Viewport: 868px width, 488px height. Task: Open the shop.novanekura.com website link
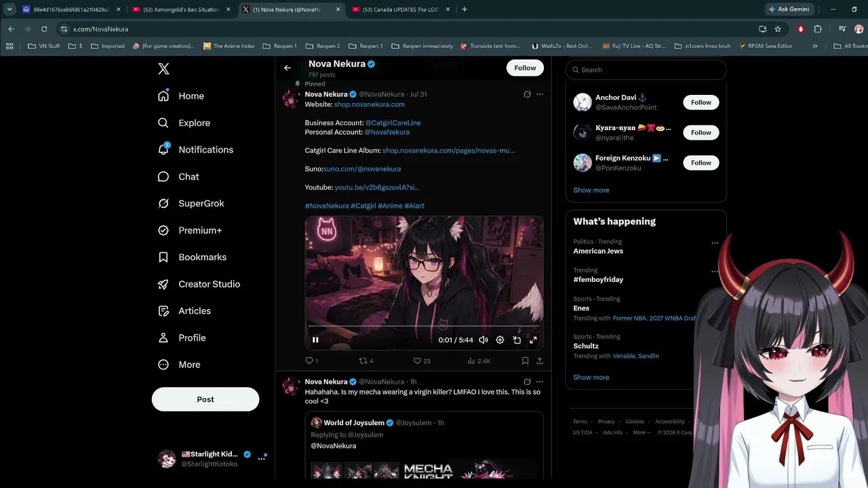(x=370, y=104)
